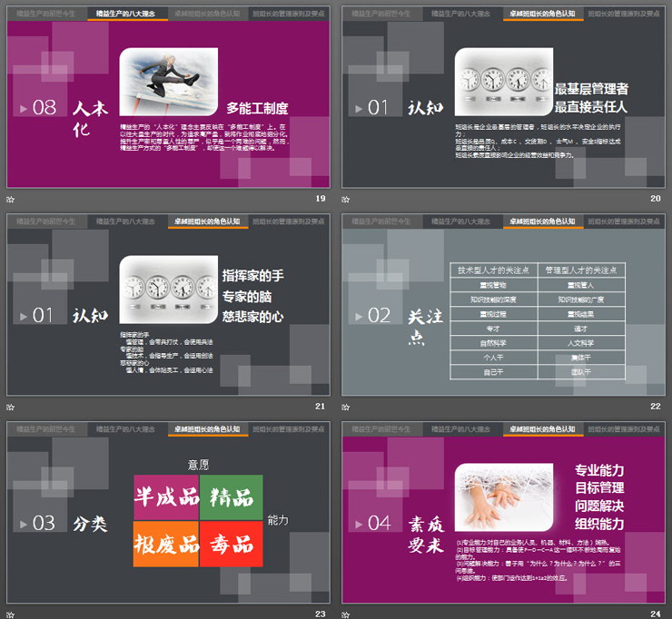Click the magenta 半成品 block on slide 23

coord(166,497)
